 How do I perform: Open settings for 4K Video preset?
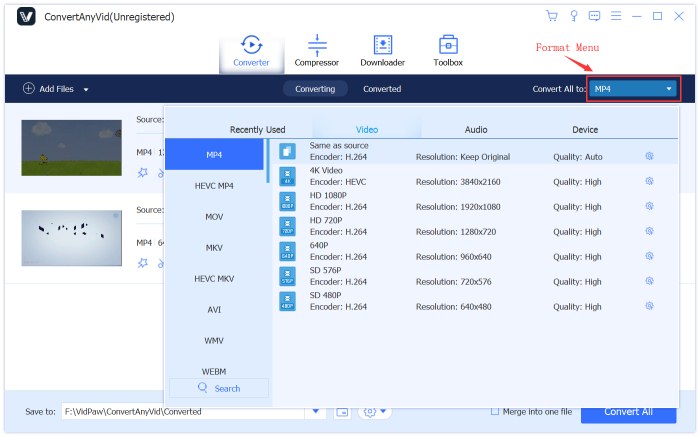649,181
